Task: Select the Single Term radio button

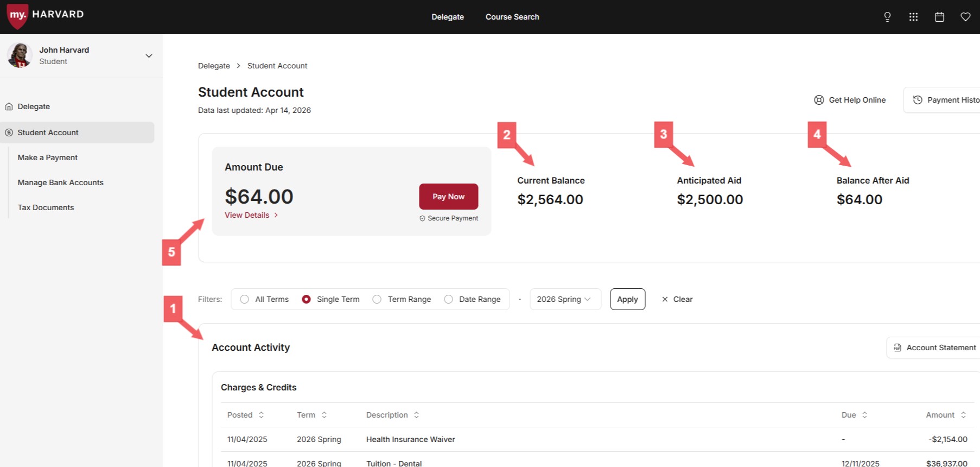Action: coord(306,299)
